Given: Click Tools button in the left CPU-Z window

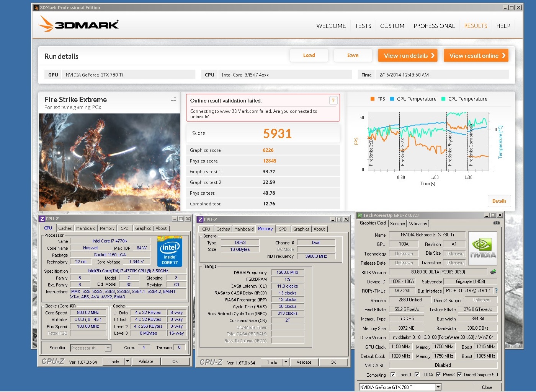Looking at the screenshot, I should pos(114,361).
